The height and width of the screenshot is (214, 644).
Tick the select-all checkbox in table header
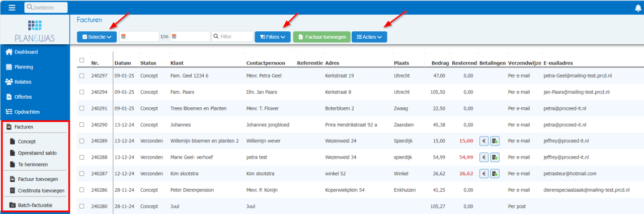click(82, 60)
